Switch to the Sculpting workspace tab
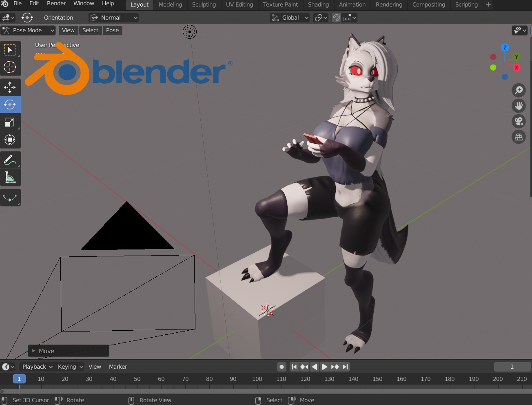The image size is (532, 405). [204, 4]
